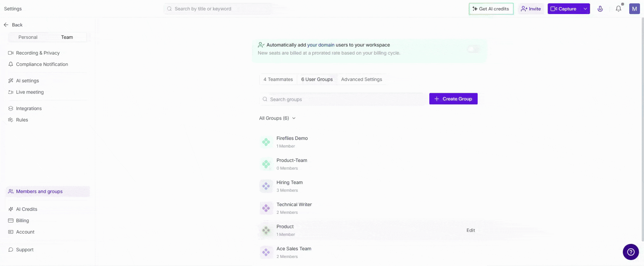Switch to Personal settings

point(28,37)
